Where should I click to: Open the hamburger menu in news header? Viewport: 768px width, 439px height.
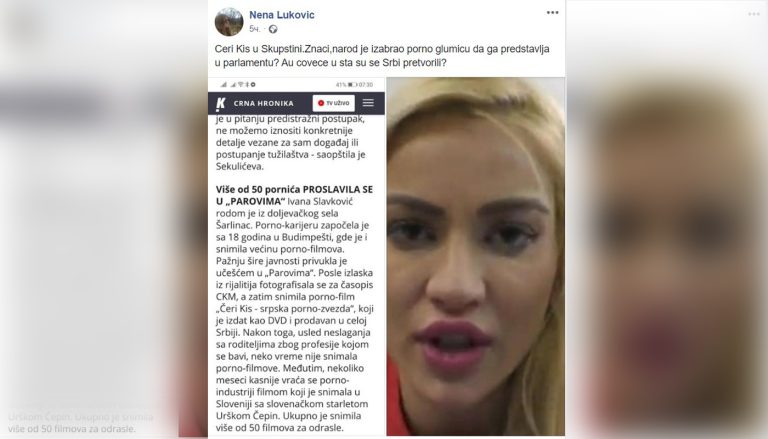[368, 103]
